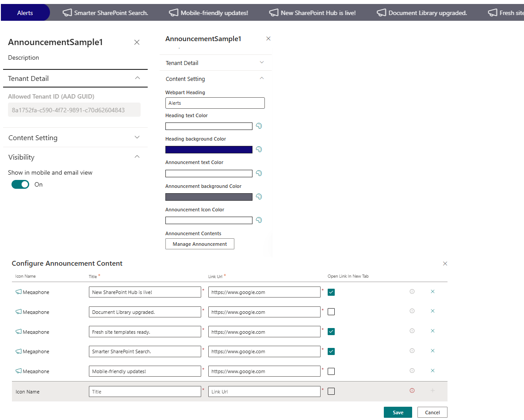524x420 pixels.
Task: Click the Announcement background Color swatch
Action: [209, 197]
